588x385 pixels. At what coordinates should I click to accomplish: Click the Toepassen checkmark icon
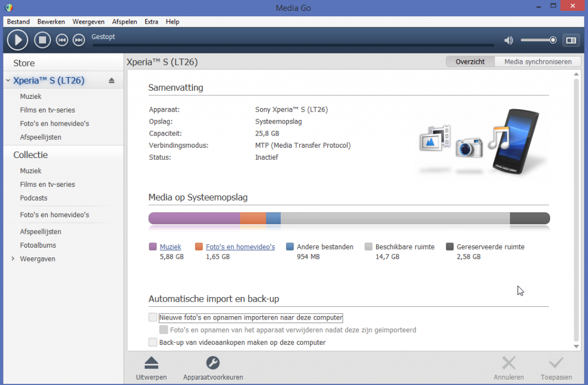556,363
